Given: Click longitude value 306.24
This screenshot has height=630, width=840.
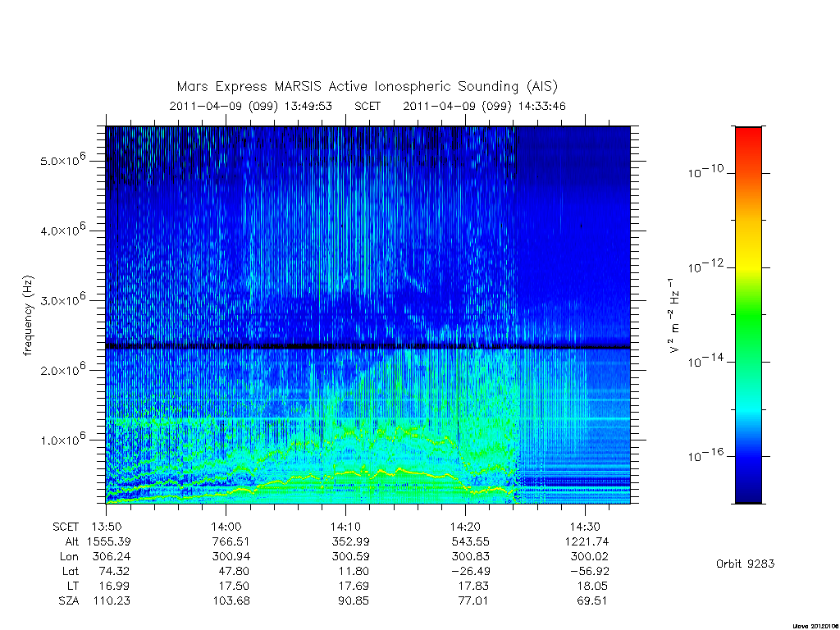Looking at the screenshot, I should (112, 557).
